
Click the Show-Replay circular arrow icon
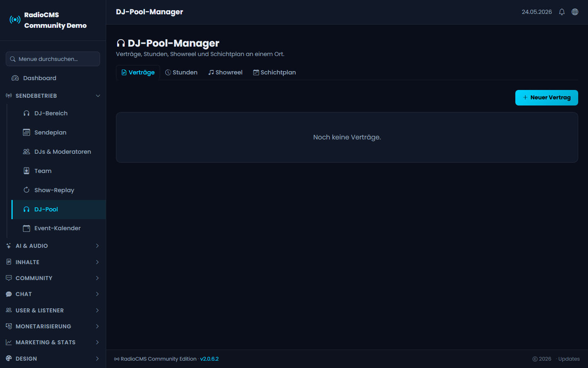click(x=27, y=190)
